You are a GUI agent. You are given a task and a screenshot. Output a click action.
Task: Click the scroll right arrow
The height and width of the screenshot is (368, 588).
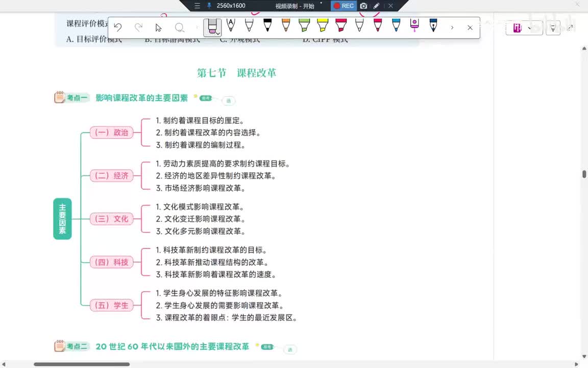click(x=577, y=364)
